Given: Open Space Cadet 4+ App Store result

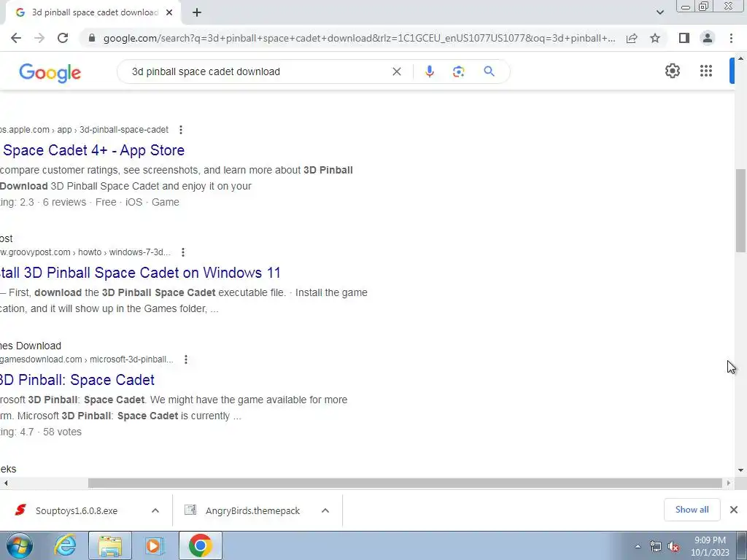Looking at the screenshot, I should click(93, 150).
